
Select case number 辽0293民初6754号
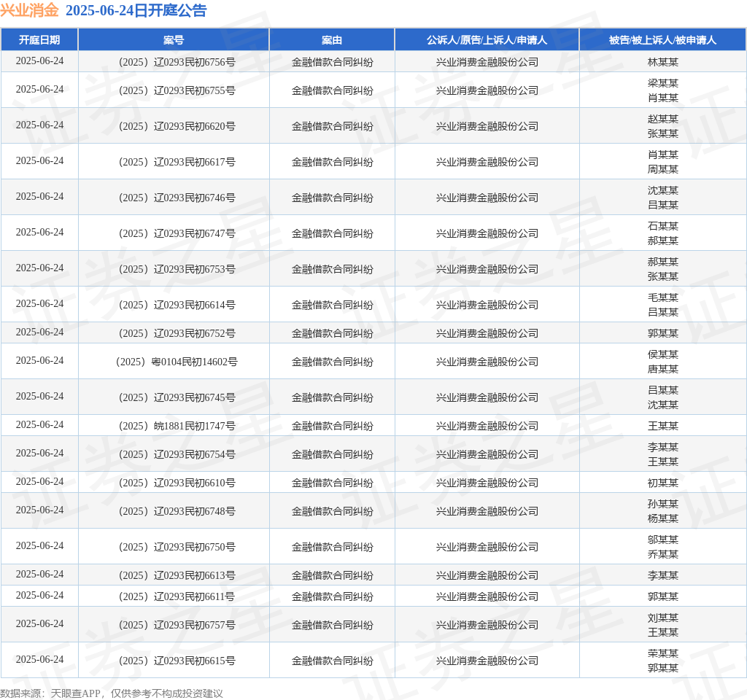(x=177, y=454)
